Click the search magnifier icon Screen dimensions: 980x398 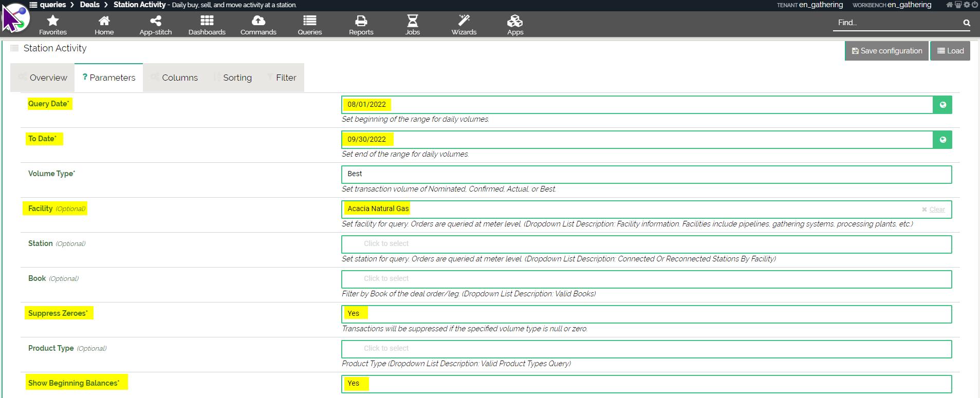(967, 23)
